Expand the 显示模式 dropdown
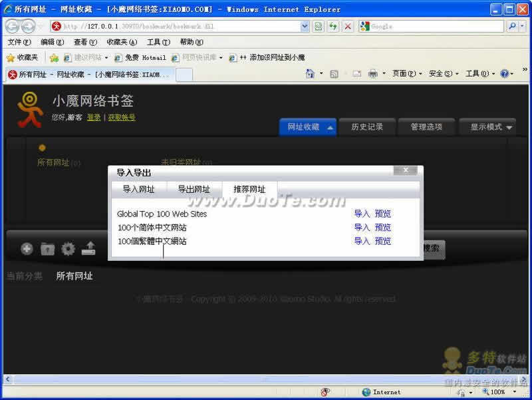Screen dimensions: 532x400 (x=487, y=127)
